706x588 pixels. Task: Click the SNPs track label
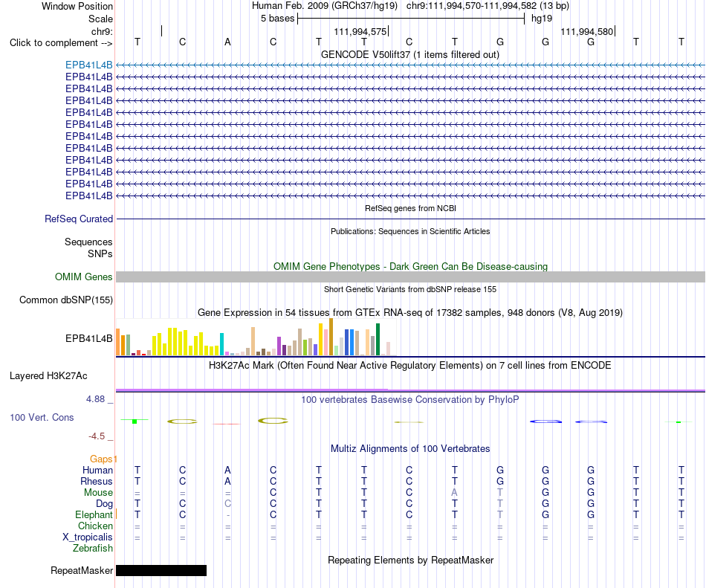coord(100,253)
